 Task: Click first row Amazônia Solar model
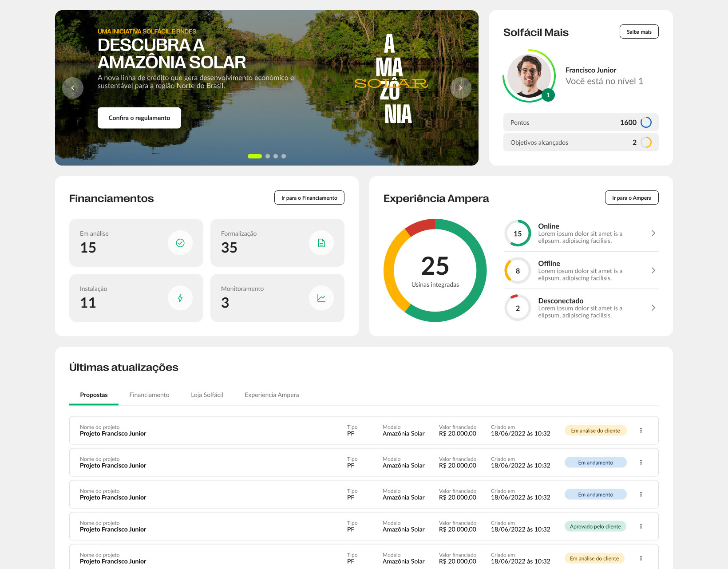tap(404, 434)
